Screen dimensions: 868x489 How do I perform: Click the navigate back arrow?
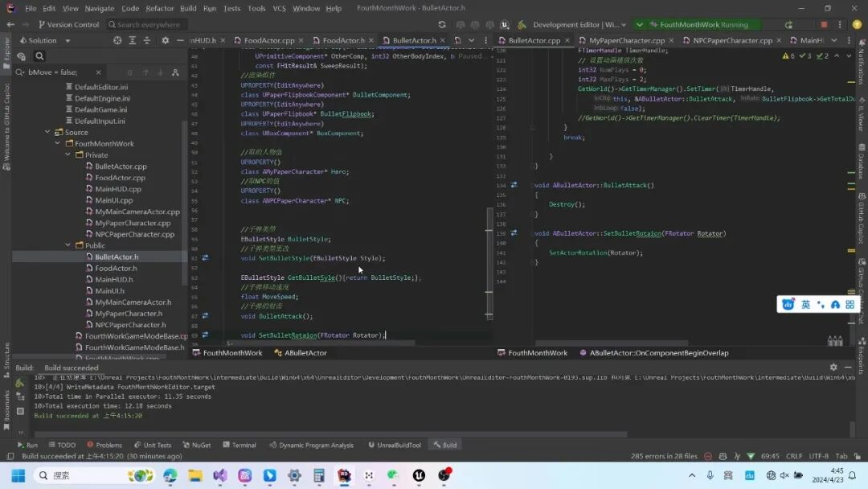(10, 24)
